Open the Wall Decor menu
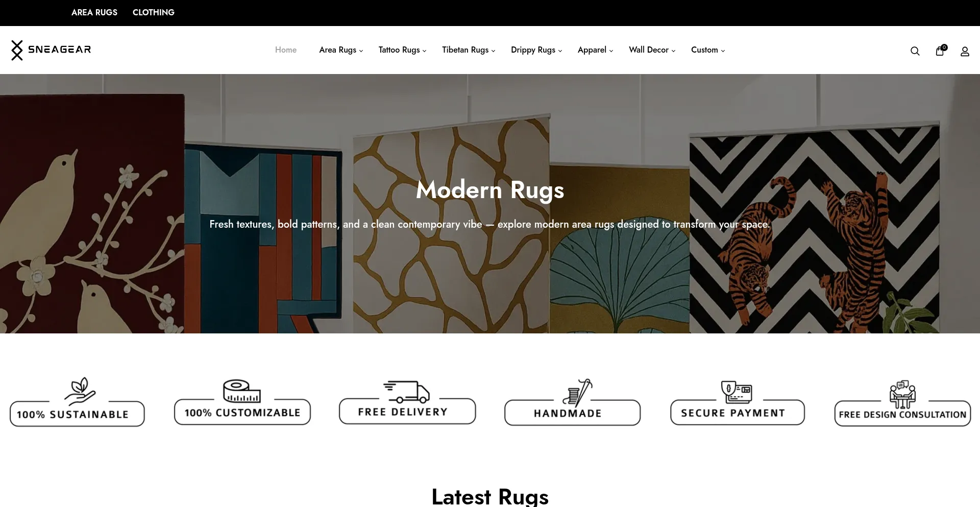The image size is (980, 507). 652,50
